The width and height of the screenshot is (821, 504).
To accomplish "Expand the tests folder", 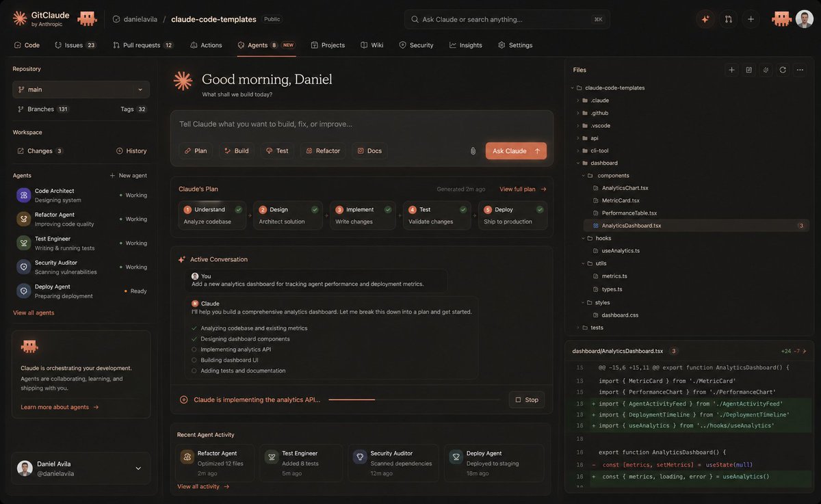I will pos(577,328).
